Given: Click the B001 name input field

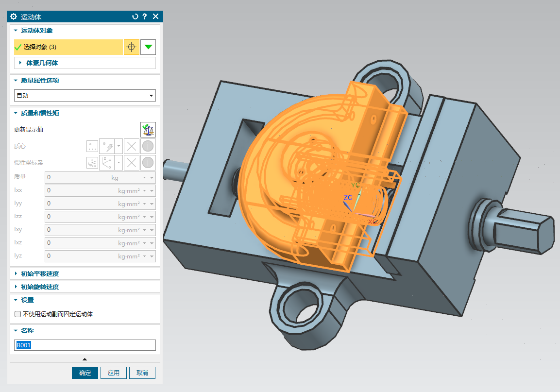Looking at the screenshot, I should (x=85, y=345).
